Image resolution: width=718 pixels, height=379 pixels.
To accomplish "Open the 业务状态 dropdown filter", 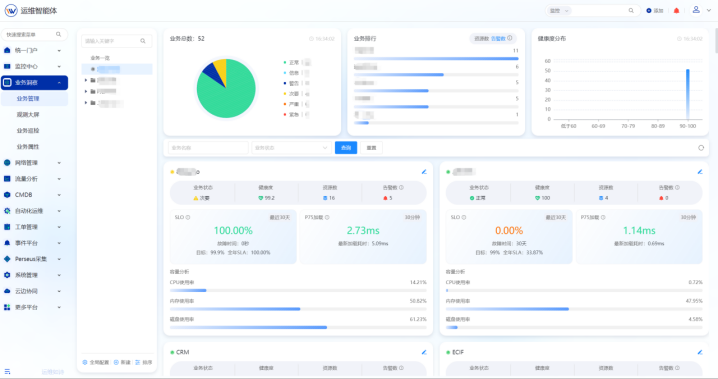I will pos(291,148).
